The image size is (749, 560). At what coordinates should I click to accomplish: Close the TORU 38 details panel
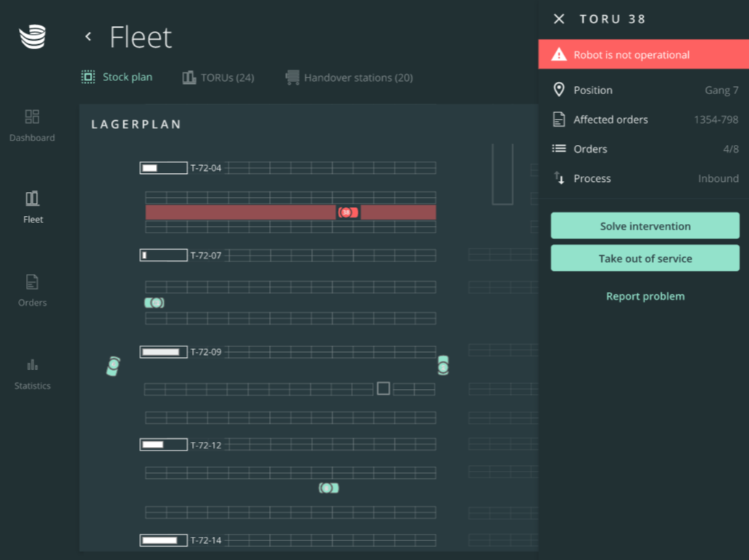click(x=559, y=19)
